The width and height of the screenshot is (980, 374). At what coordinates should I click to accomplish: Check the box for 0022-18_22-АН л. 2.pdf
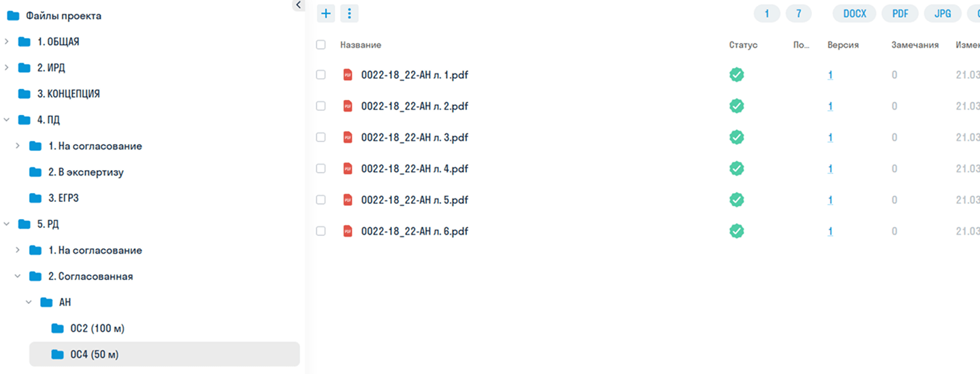click(321, 106)
